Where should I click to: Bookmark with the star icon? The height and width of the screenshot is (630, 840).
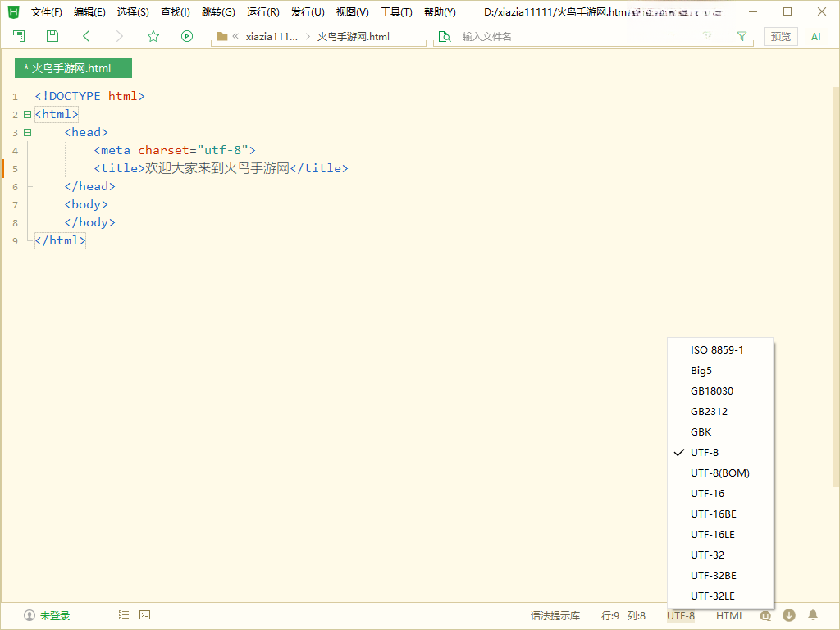coord(153,36)
